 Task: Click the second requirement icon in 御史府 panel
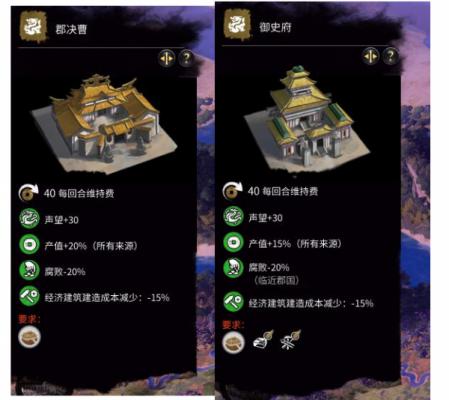click(x=263, y=340)
